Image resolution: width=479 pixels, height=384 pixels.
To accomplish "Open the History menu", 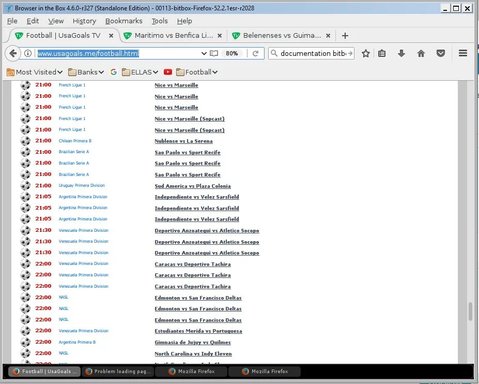I will 84,21.
